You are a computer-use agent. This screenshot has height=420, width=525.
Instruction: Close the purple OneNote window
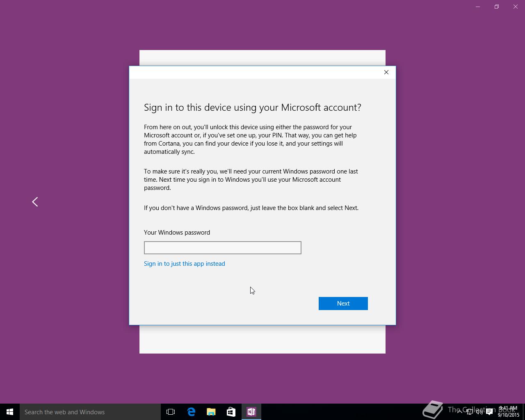[x=516, y=7]
